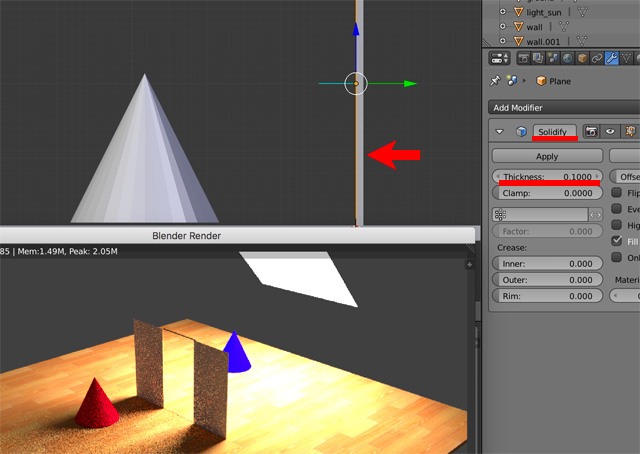Collapse the Solidify modifier panel triangle
Screen dimensions: 640x454
tap(500, 131)
